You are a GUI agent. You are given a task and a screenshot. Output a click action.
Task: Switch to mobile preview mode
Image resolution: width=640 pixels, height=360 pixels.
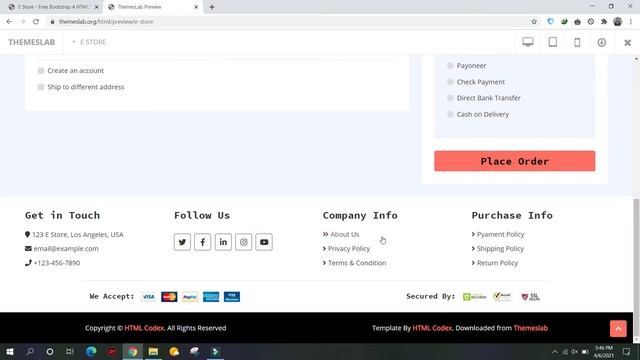pyautogui.click(x=577, y=42)
